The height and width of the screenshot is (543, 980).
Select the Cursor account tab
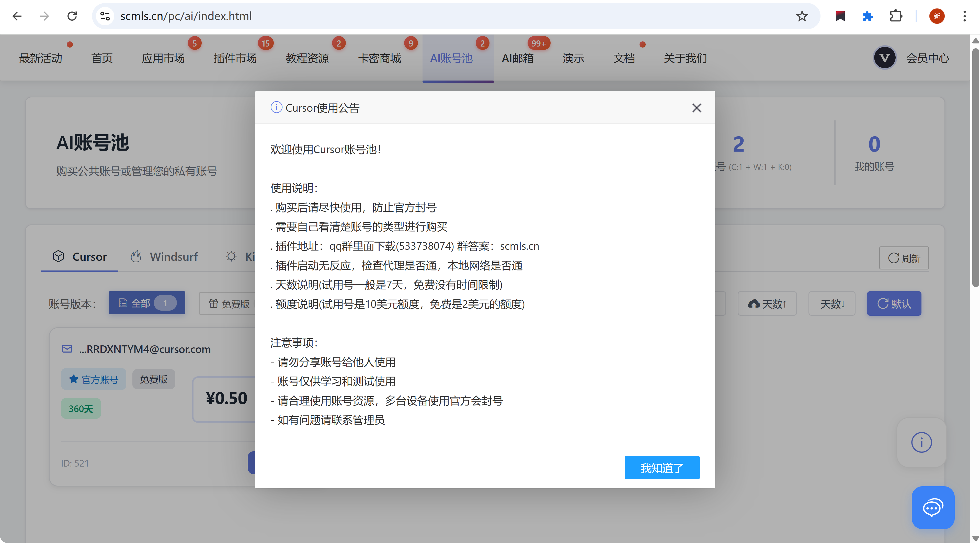point(79,257)
